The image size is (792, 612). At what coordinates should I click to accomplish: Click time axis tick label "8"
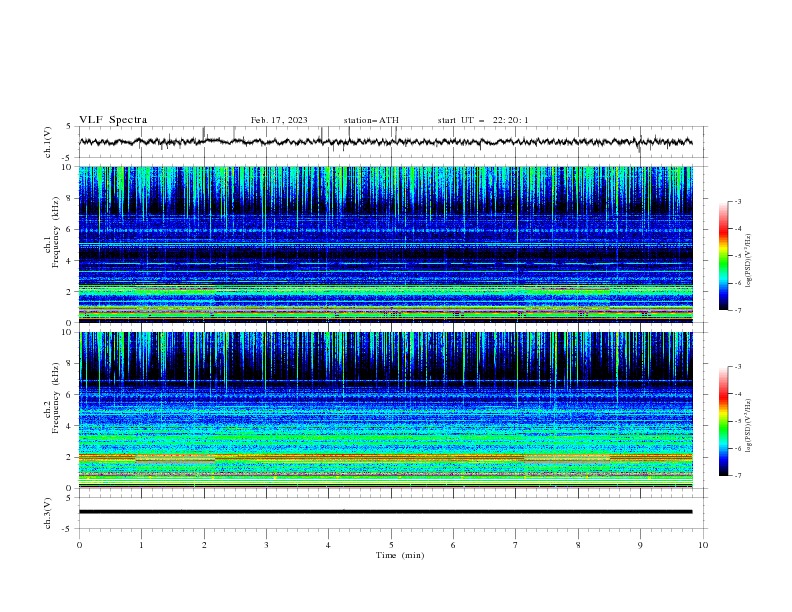[x=578, y=545]
